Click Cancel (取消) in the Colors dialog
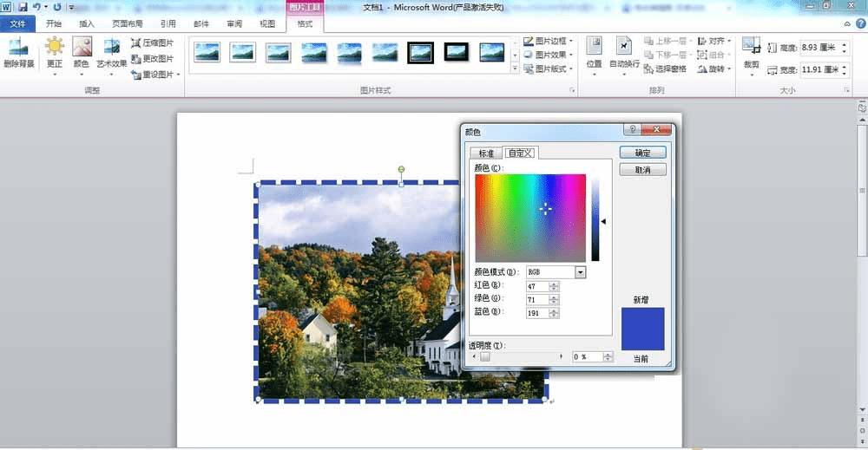The image size is (868, 450). click(642, 170)
